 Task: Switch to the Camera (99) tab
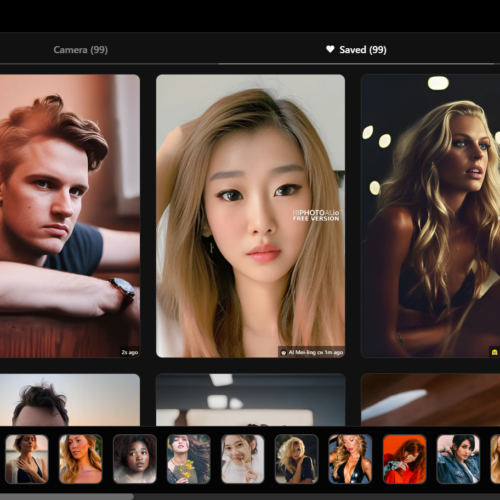(x=80, y=50)
